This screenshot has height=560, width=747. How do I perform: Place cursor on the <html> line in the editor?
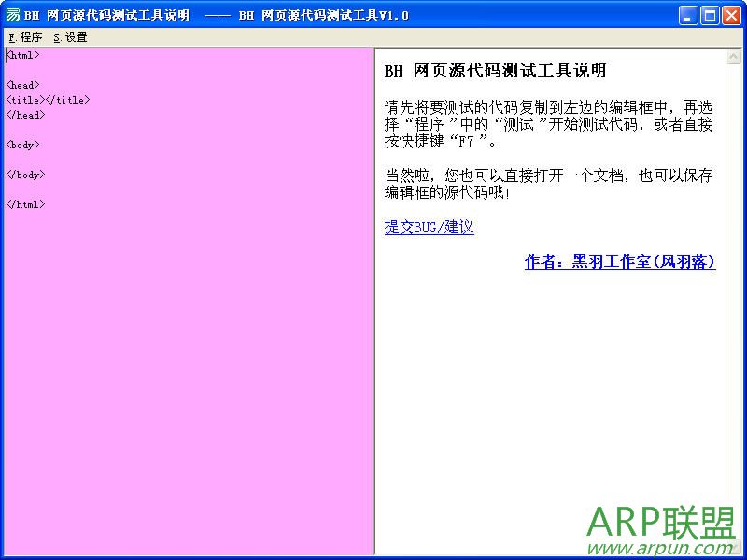(x=22, y=55)
